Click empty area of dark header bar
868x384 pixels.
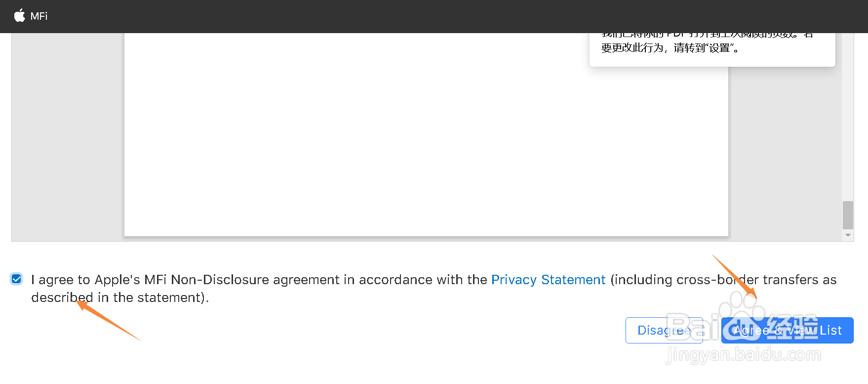[395, 16]
